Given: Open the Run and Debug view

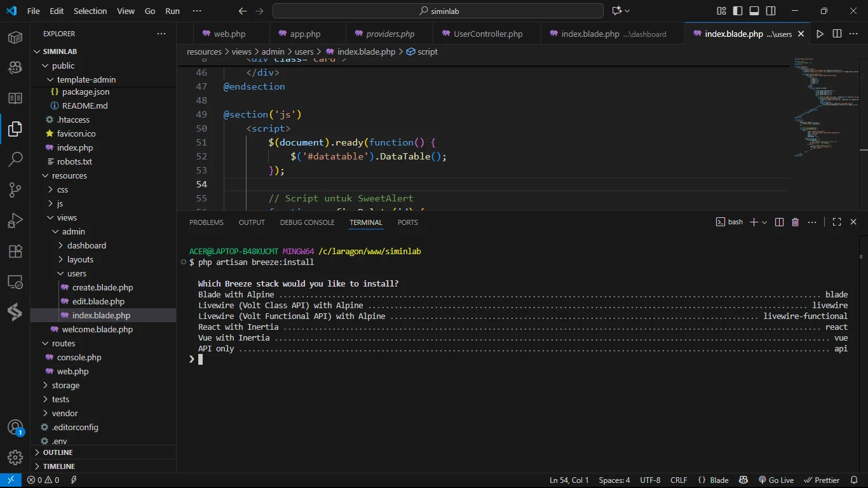Looking at the screenshot, I should [15, 220].
